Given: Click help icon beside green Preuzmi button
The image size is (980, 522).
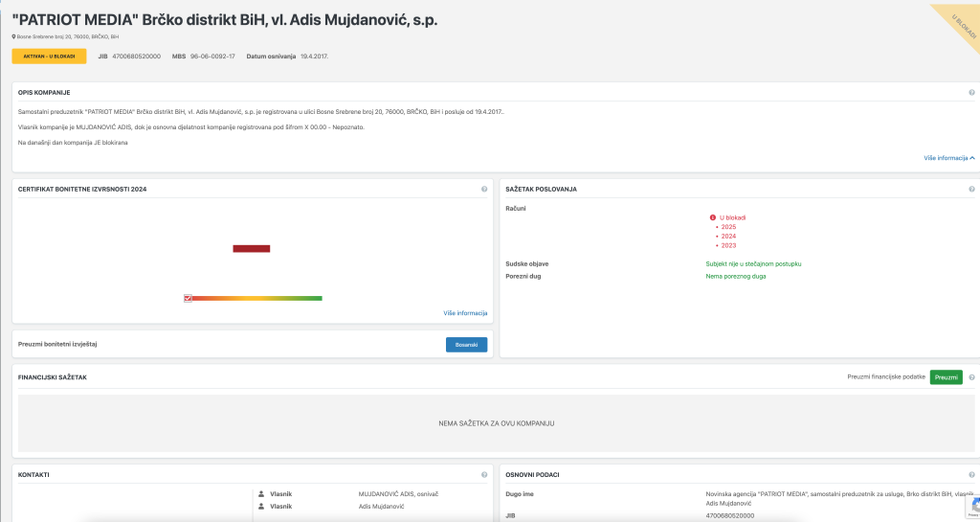Looking at the screenshot, I should point(971,377).
